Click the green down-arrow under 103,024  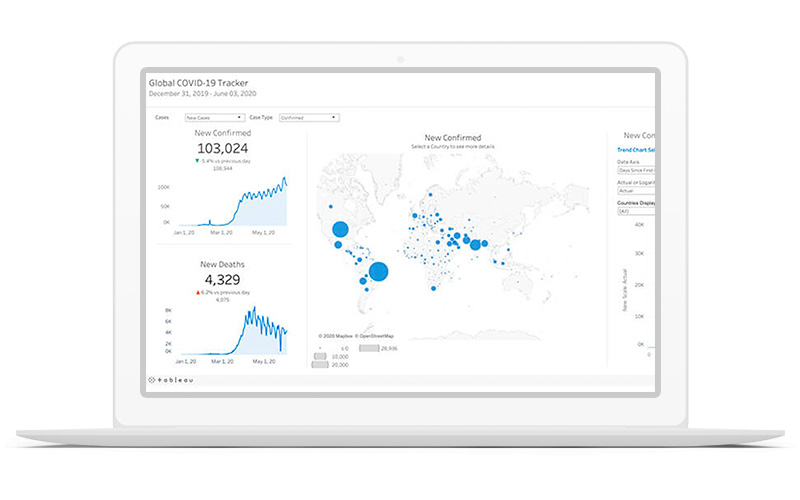coord(197,160)
